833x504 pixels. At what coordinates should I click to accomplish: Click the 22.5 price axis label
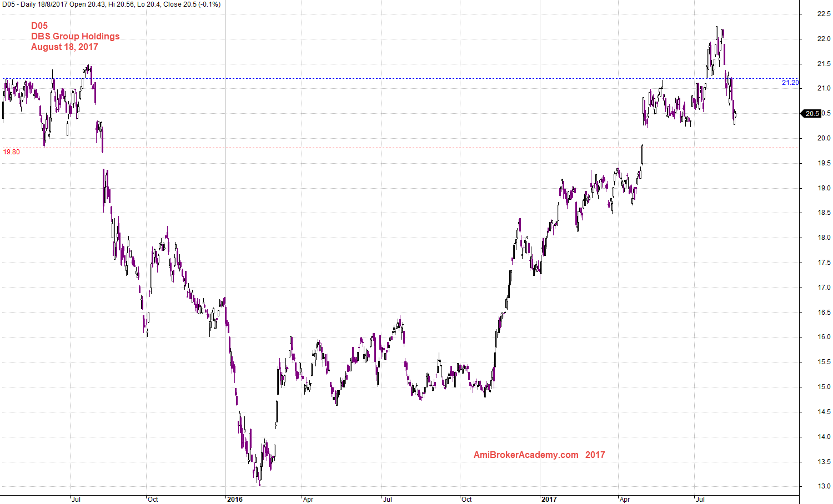click(824, 14)
